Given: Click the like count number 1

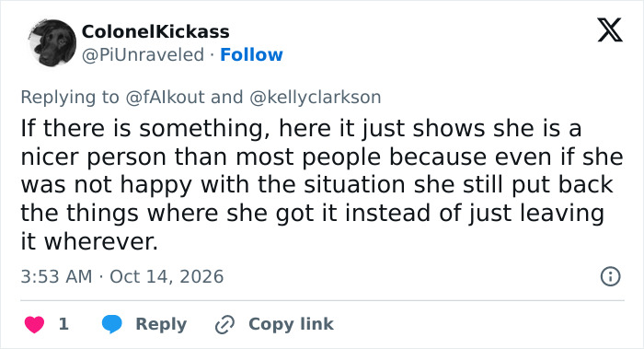Looking at the screenshot, I should [63, 324].
